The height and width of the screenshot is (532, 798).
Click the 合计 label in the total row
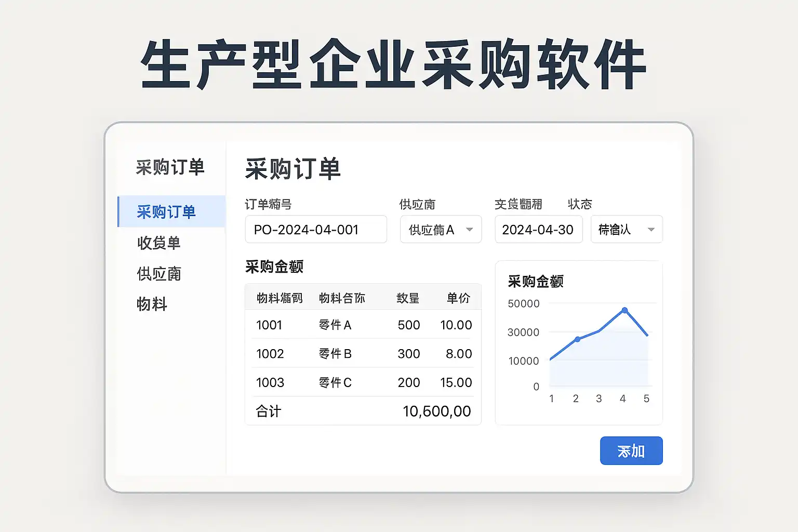(x=269, y=411)
